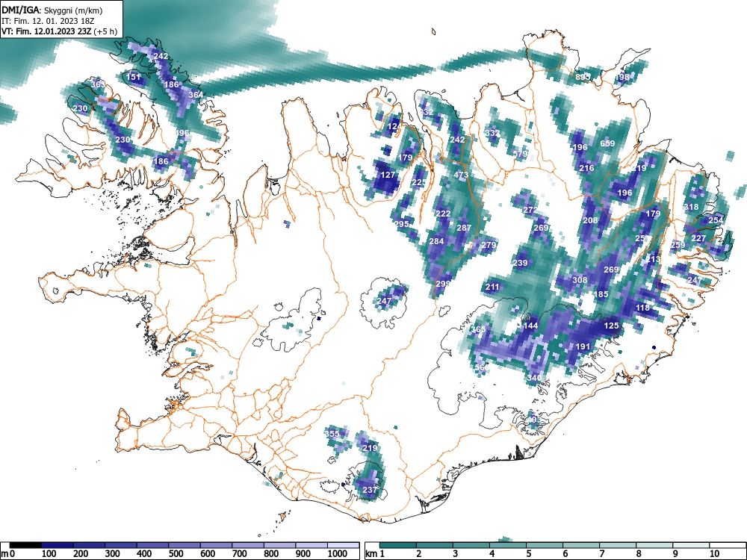Screen dimensions: 747x560
Task: Click the visibility value '284' on the map
Action: pyautogui.click(x=436, y=241)
